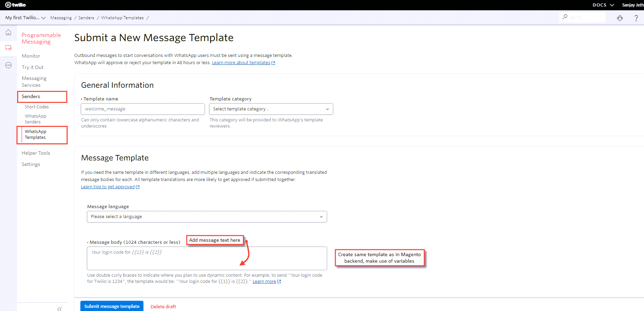Go to Senders breadcrumb
The height and width of the screenshot is (311, 644).
pos(86,18)
